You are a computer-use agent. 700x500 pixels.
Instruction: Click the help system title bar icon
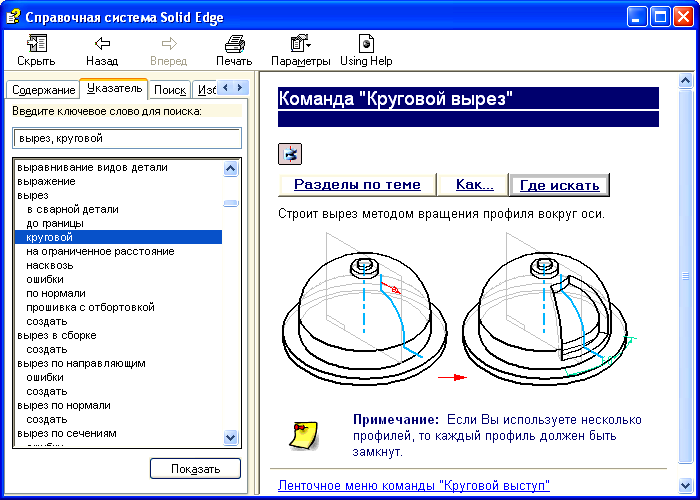click(13, 17)
